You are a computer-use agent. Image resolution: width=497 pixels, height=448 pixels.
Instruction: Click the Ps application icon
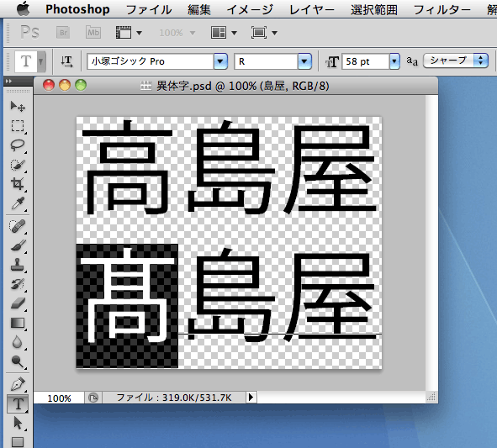click(29, 32)
